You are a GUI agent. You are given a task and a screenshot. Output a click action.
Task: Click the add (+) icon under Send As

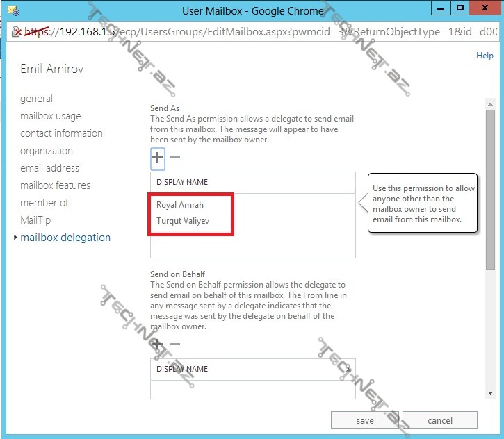(158, 158)
